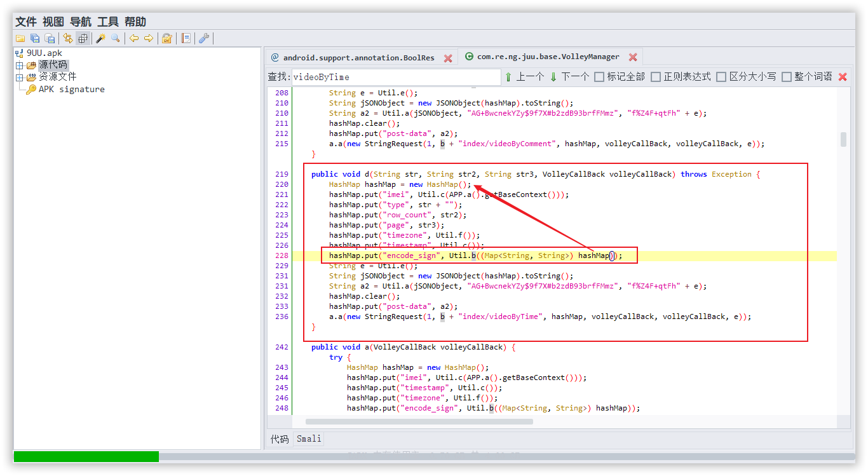Click the "public void d(String str" method signature
868x476 pixels.
pyautogui.click(x=536, y=174)
